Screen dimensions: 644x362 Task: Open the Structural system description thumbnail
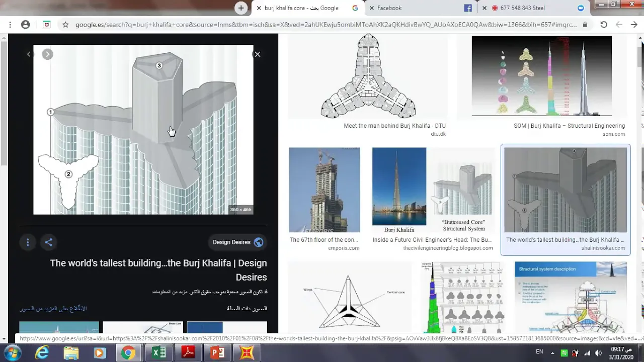pos(571,297)
